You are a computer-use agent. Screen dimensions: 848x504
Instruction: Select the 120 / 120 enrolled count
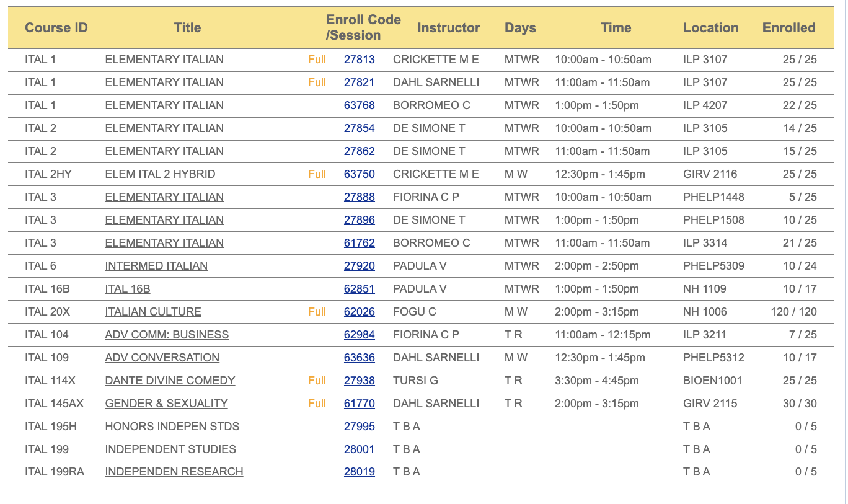[794, 312]
